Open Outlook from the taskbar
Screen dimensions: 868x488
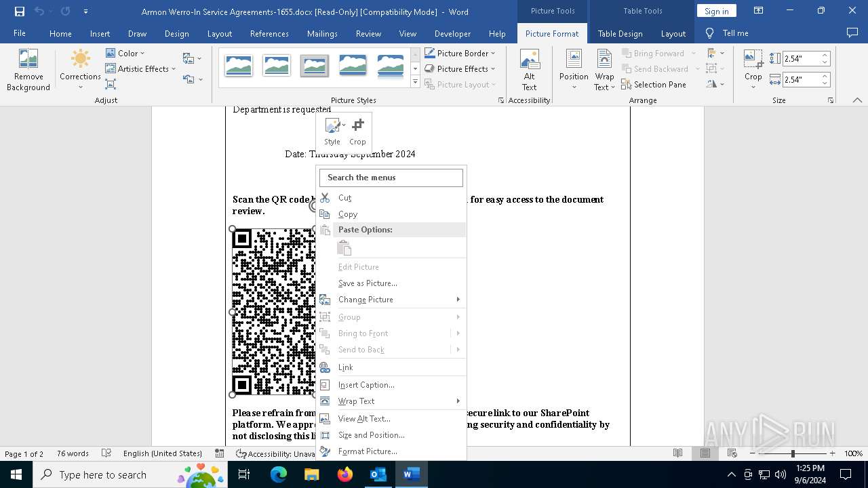pos(378,474)
